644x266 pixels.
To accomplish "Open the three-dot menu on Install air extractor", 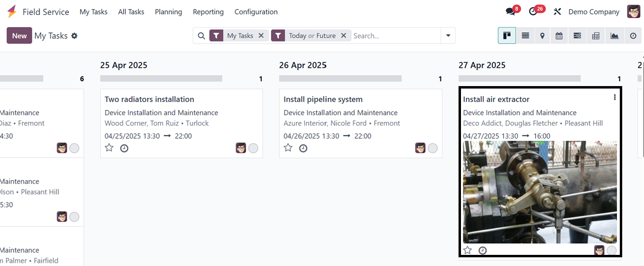I will pyautogui.click(x=614, y=97).
